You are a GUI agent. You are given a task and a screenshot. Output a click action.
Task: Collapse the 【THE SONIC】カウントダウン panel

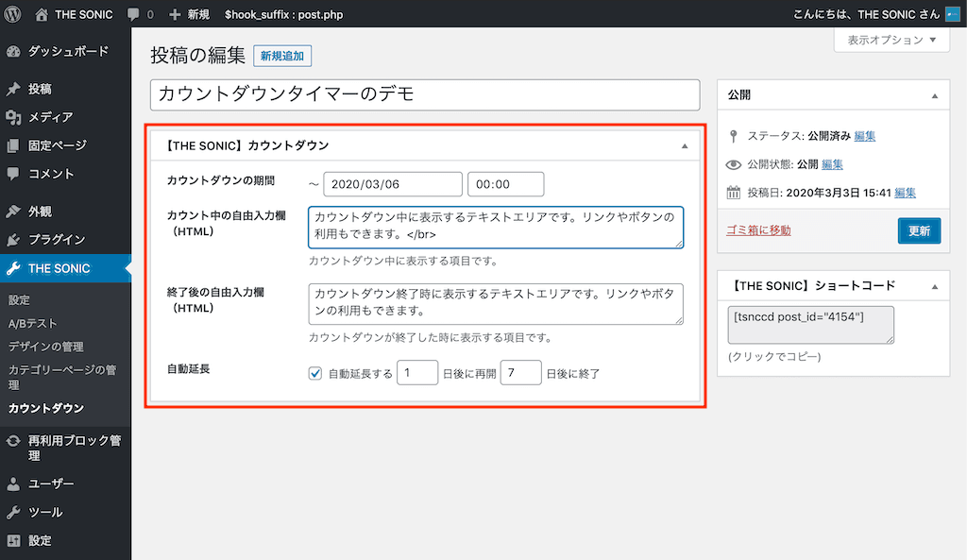pos(685,146)
